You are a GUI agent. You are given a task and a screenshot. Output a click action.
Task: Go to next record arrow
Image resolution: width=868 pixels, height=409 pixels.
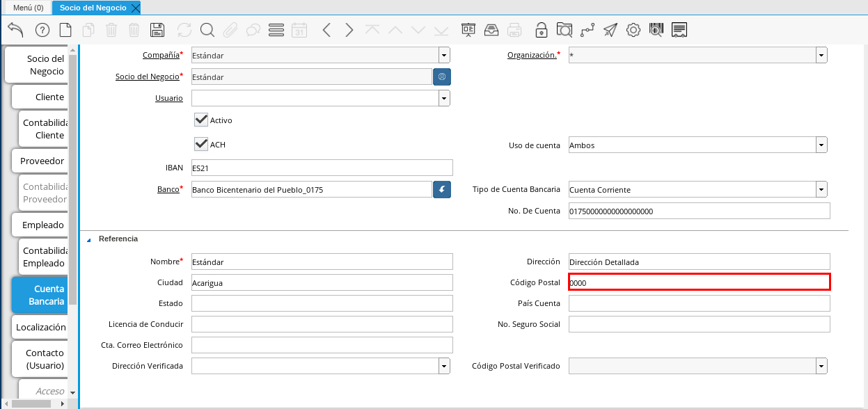click(349, 30)
